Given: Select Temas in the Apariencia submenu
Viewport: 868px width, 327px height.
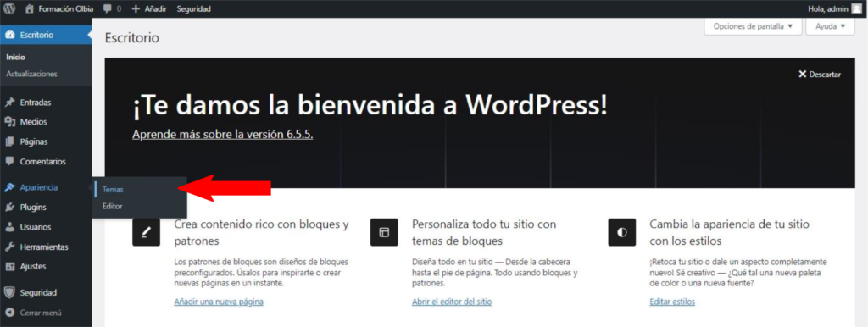Looking at the screenshot, I should coord(113,189).
